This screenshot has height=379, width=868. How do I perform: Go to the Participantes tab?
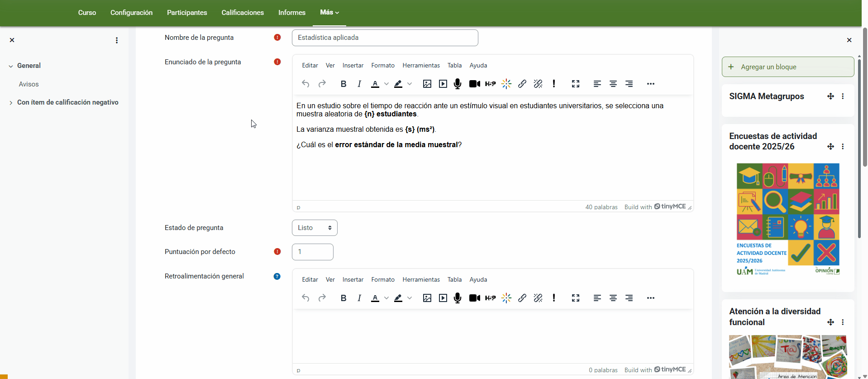[187, 13]
